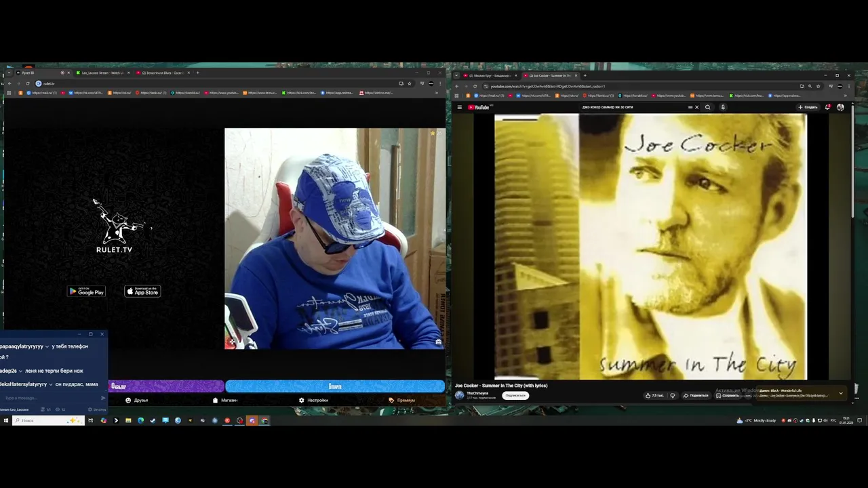868x488 pixels.
Task: Open TheChimeyne channel avatar
Action: [459, 395]
